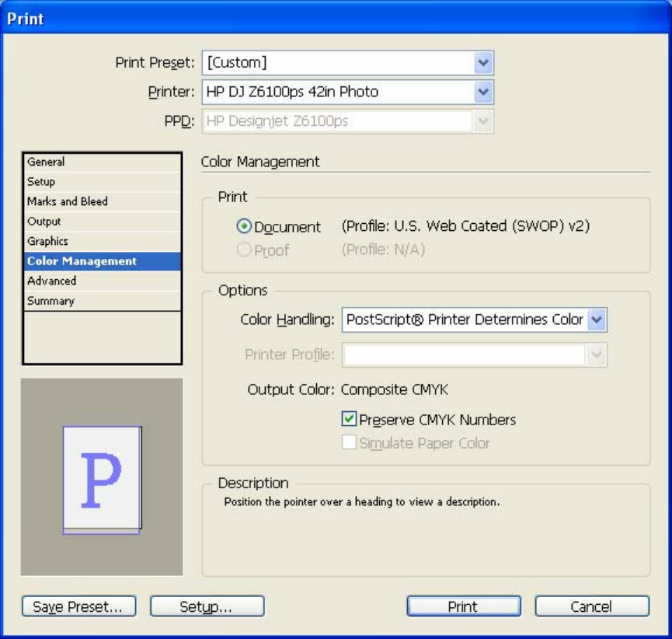Click the Simulate Paper Color checkbox
This screenshot has width=672, height=639.
[x=350, y=443]
